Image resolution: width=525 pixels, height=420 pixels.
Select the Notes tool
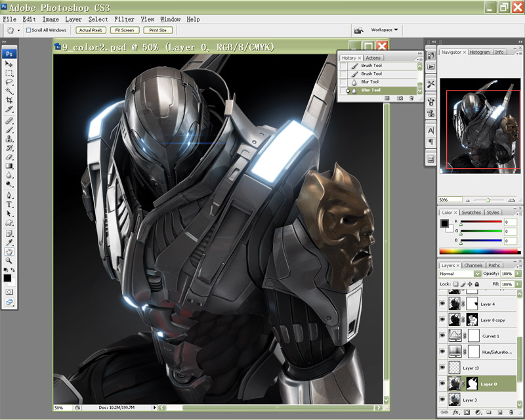9,234
